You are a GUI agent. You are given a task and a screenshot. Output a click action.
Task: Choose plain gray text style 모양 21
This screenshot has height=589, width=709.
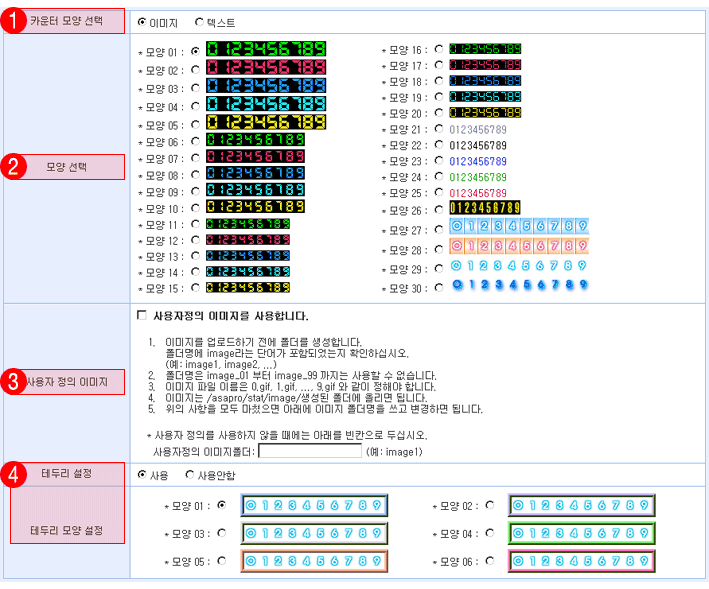pos(438,129)
